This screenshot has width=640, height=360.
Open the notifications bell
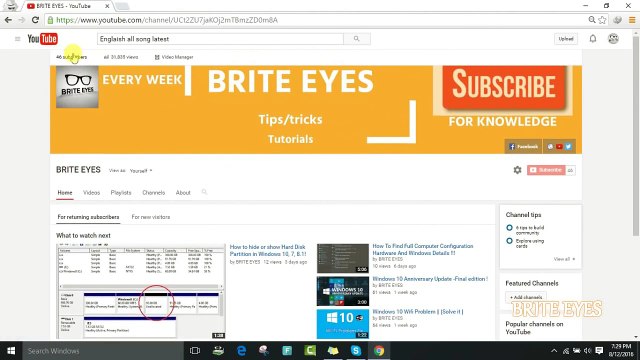[593, 39]
